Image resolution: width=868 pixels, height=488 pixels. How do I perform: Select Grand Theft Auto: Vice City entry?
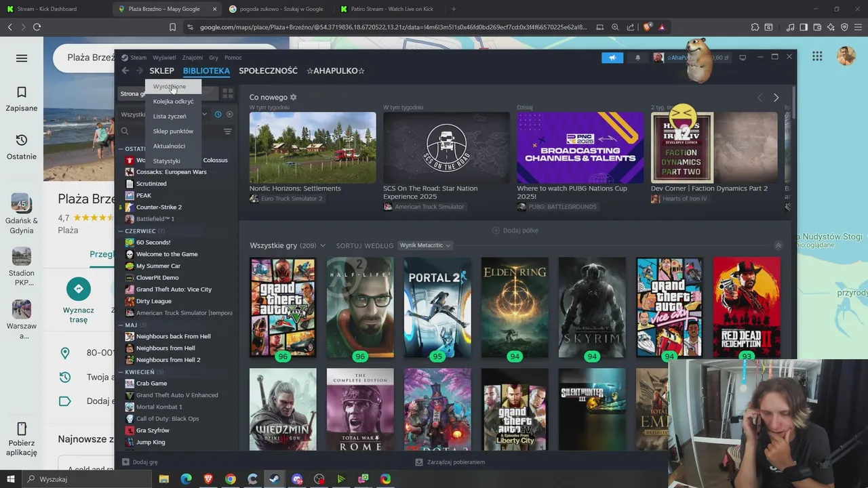pyautogui.click(x=174, y=289)
